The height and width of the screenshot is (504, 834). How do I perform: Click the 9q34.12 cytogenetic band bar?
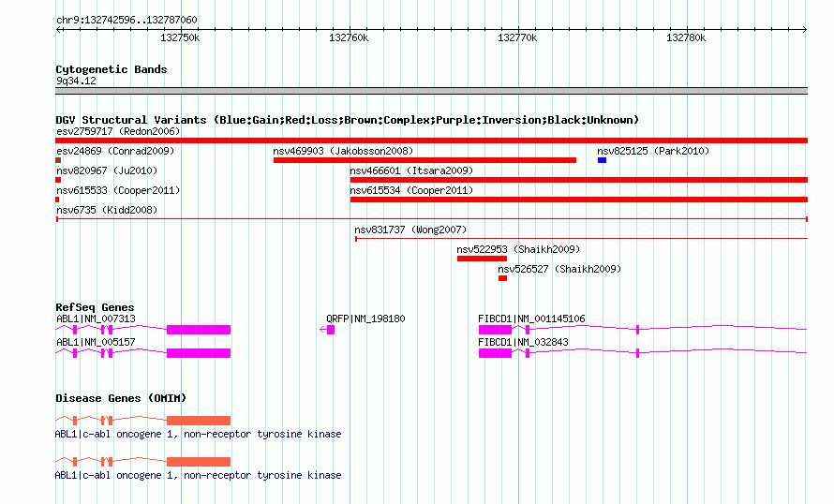[431, 91]
